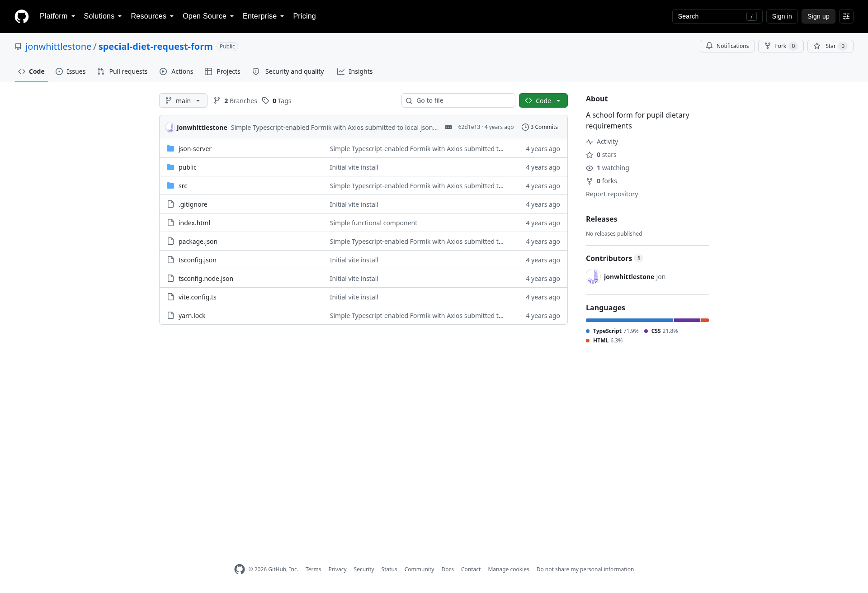Image resolution: width=868 pixels, height=593 pixels.
Task: Open the Contributors heading link
Action: [x=614, y=258]
